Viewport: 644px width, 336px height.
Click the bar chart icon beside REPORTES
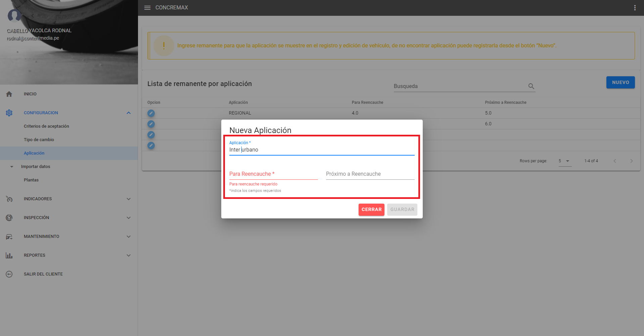pyautogui.click(x=9, y=255)
